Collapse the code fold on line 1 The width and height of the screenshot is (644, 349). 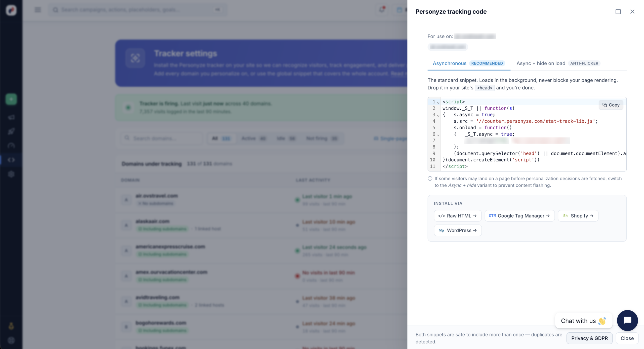point(438,102)
